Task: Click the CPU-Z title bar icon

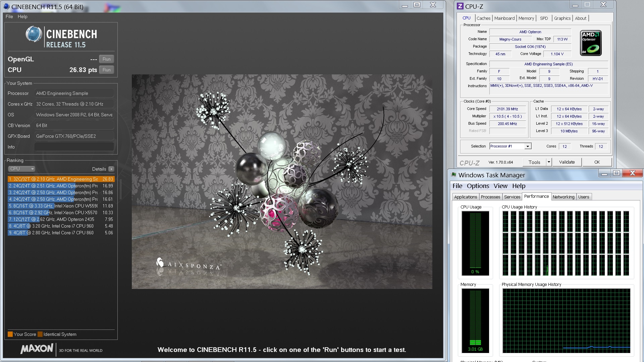Action: (x=460, y=6)
